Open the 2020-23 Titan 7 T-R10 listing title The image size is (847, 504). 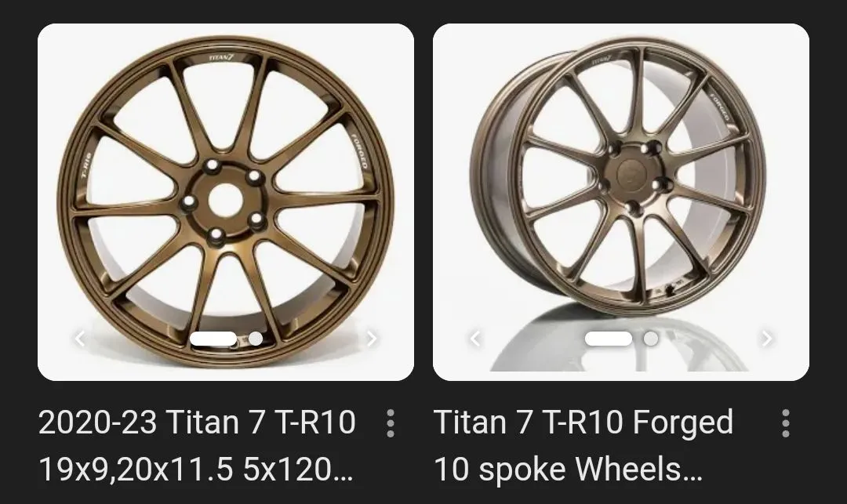click(197, 446)
